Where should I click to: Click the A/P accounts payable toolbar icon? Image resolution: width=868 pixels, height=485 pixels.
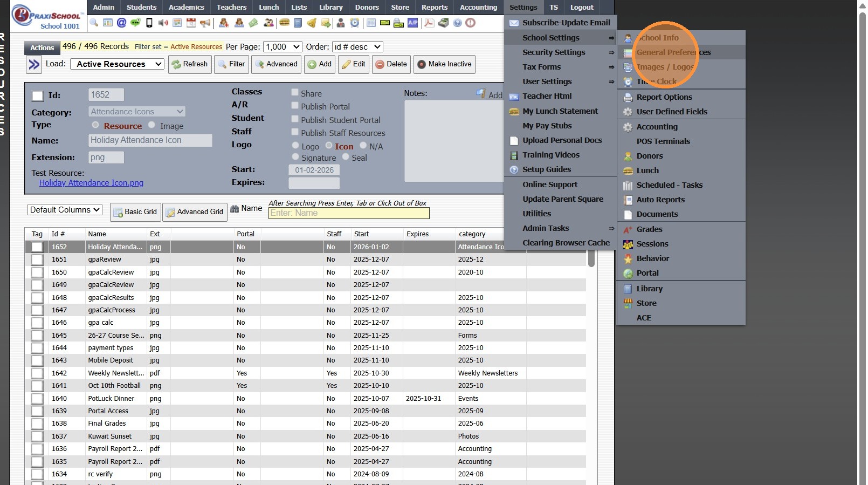pyautogui.click(x=413, y=23)
